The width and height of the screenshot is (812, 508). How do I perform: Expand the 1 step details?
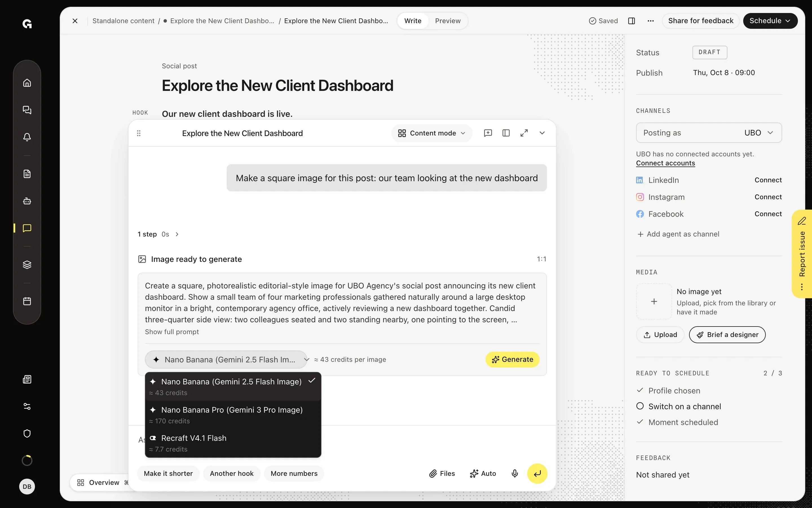click(x=158, y=234)
